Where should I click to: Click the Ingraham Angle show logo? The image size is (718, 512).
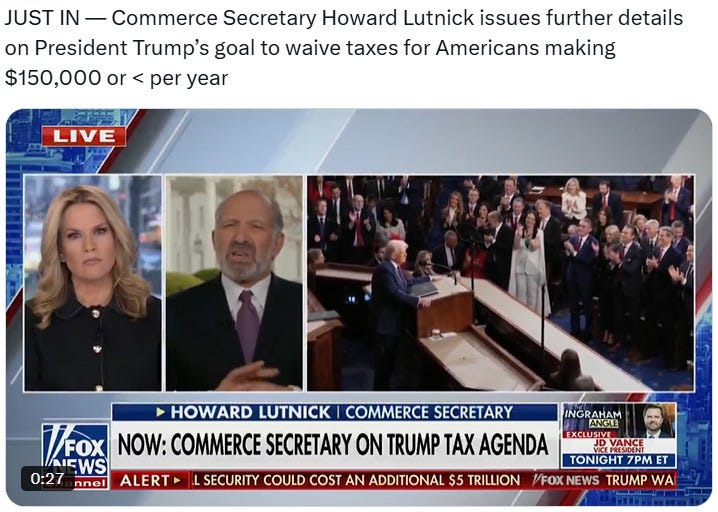[x=594, y=417]
